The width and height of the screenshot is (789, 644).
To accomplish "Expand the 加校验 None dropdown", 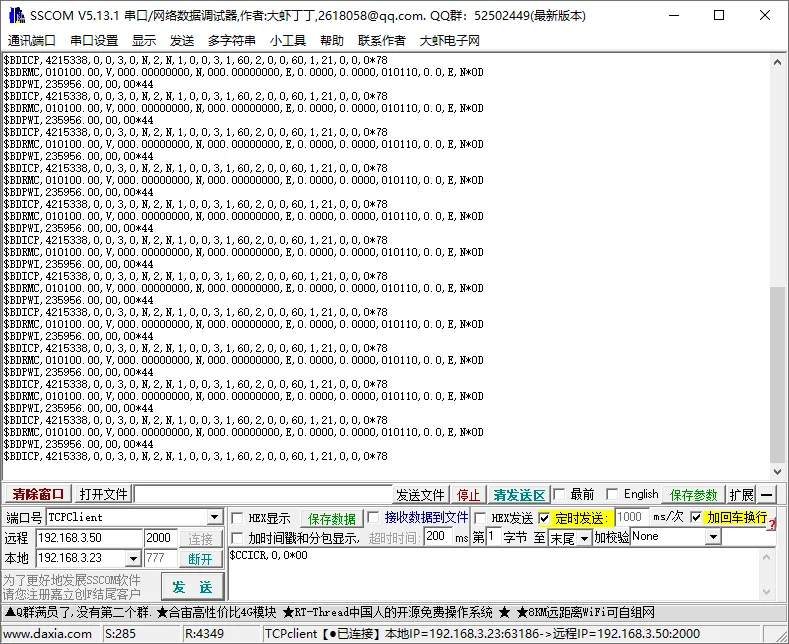I will [712, 538].
